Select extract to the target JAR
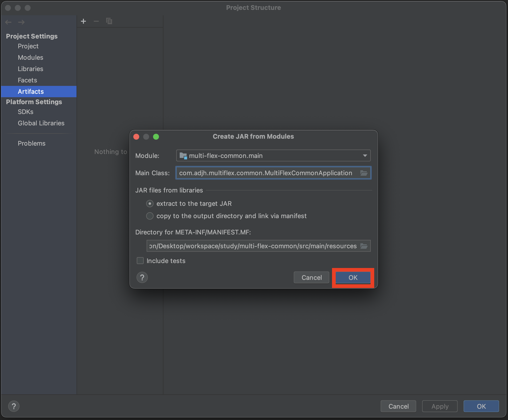508x420 pixels. pyautogui.click(x=150, y=204)
